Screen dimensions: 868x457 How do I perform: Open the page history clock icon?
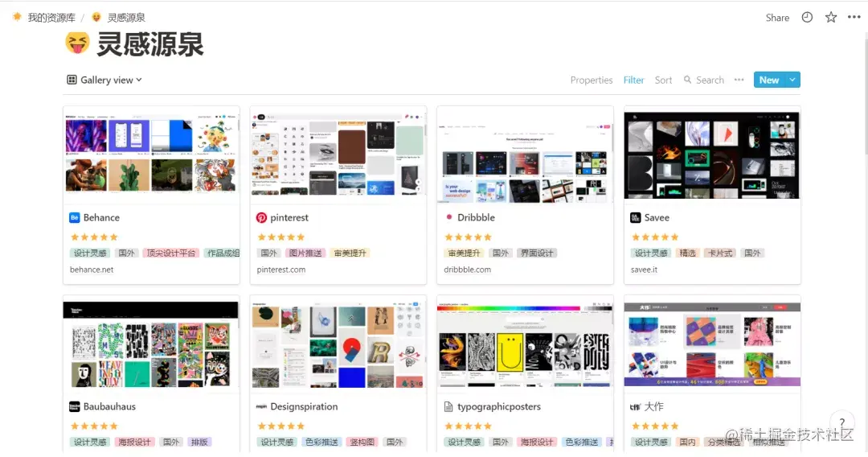807,17
